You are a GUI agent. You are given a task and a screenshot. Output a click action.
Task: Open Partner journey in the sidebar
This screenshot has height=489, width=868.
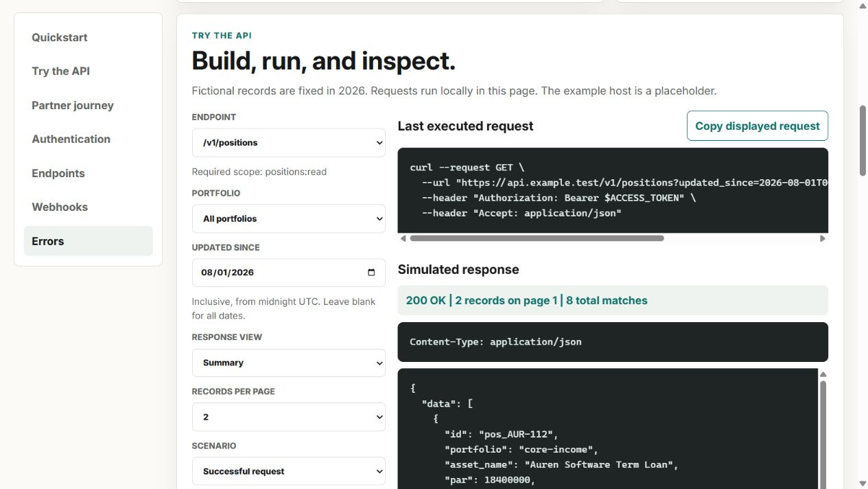pyautogui.click(x=88, y=105)
